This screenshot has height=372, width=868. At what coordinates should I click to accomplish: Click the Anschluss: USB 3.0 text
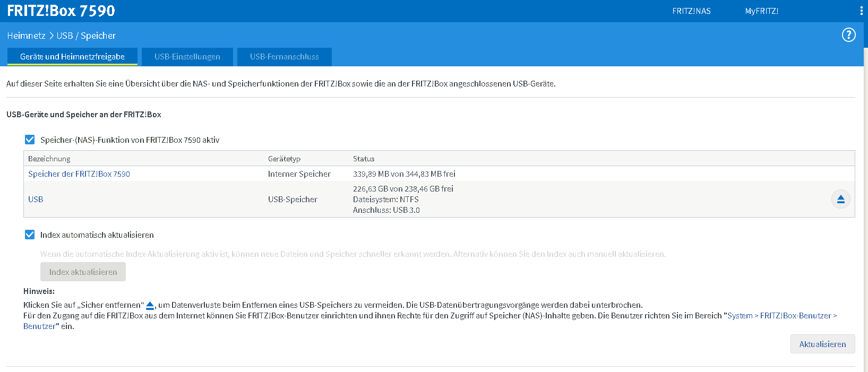point(386,210)
